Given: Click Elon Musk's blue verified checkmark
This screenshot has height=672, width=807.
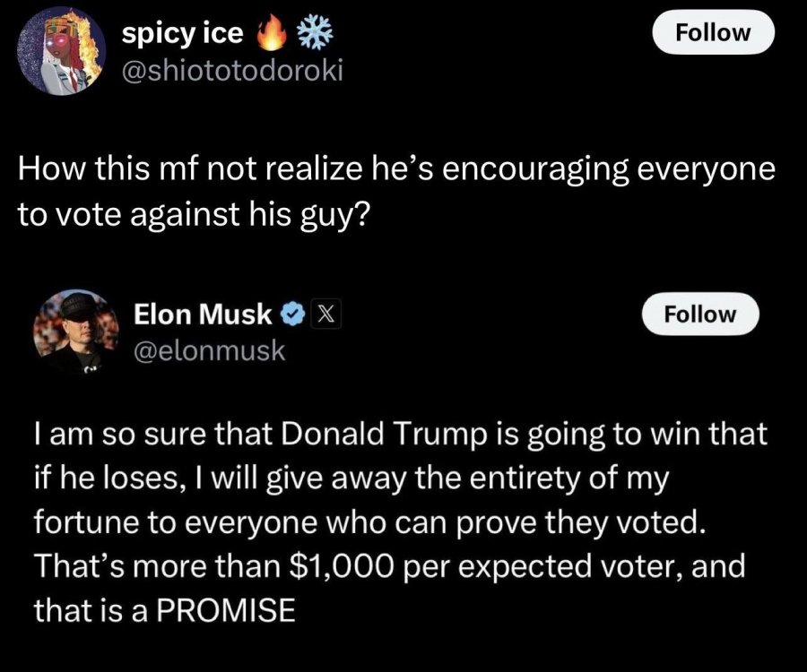Looking at the screenshot, I should pos(291,314).
